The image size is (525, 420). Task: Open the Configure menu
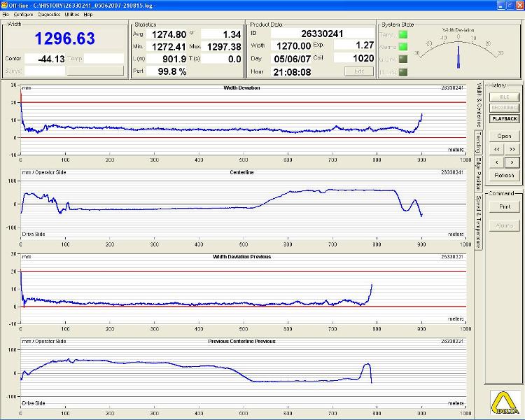(23, 15)
